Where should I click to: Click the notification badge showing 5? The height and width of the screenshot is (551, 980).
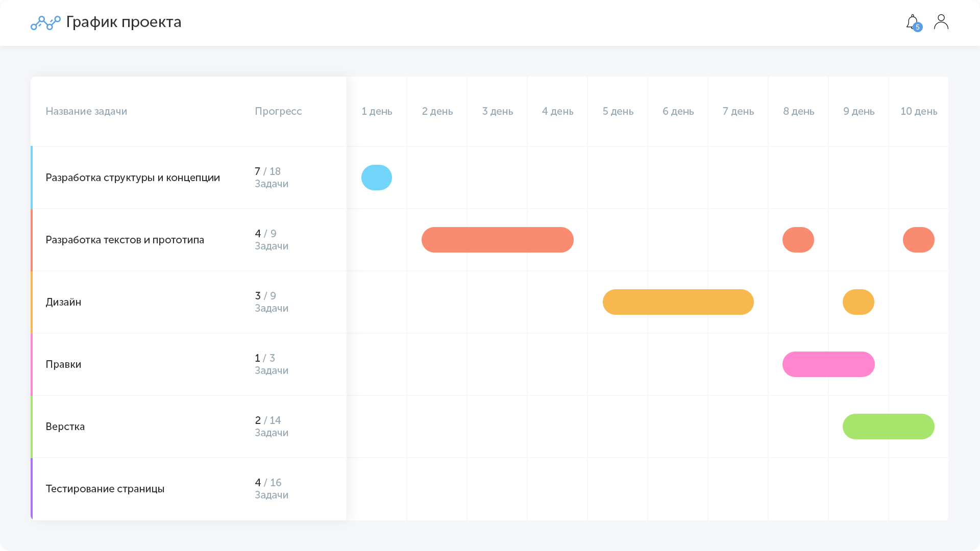click(x=918, y=28)
